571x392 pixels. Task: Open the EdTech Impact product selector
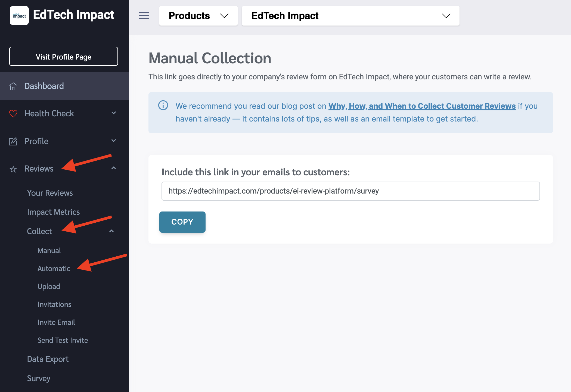click(x=351, y=16)
